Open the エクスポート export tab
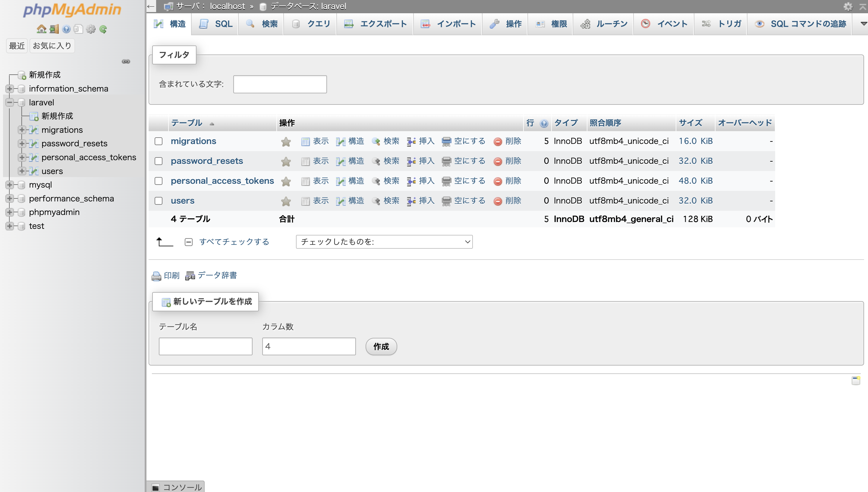This screenshot has height=492, width=868. pyautogui.click(x=375, y=24)
